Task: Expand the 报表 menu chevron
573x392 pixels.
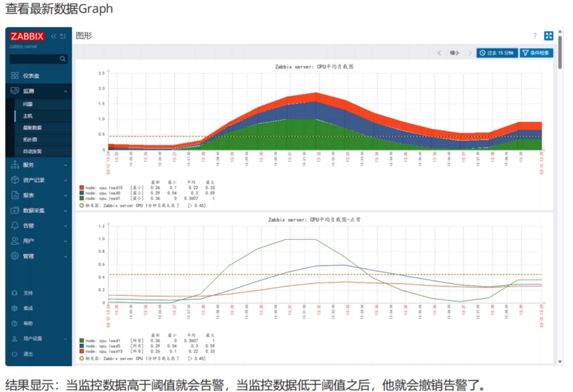Action: [66, 195]
